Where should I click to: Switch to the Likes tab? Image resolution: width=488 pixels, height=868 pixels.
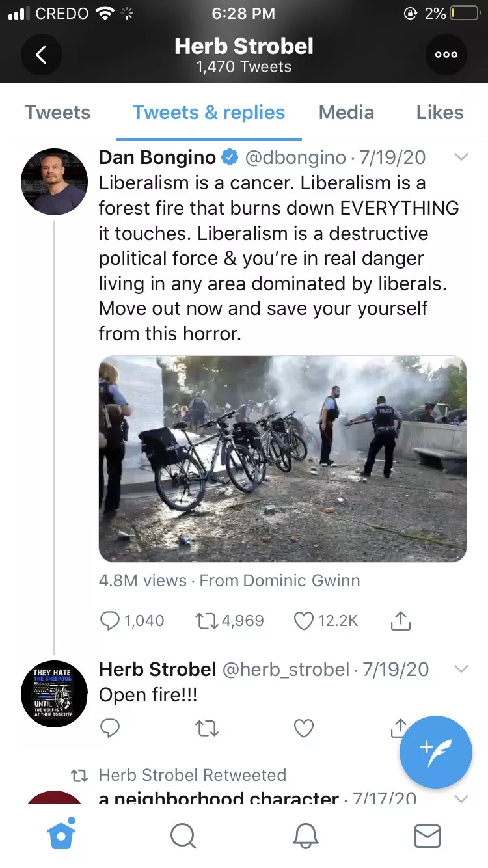(440, 113)
